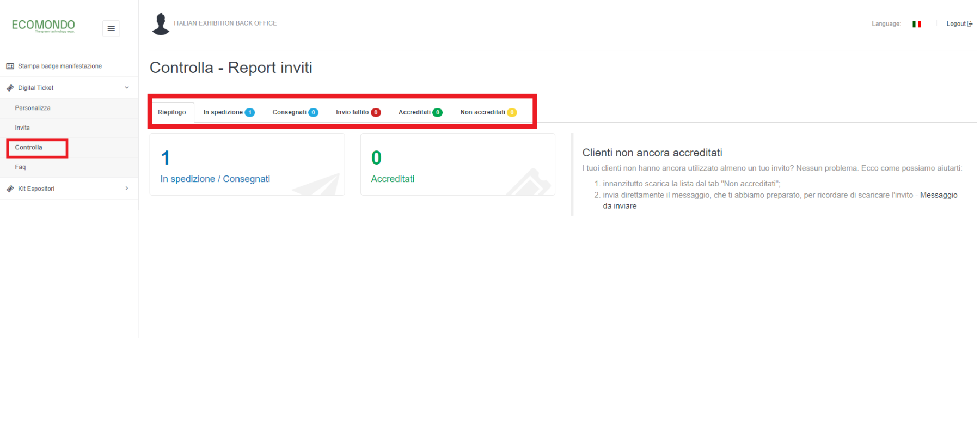Click the Clienti non ancora accreditati heading
Screen dimensions: 980x436
pos(652,153)
